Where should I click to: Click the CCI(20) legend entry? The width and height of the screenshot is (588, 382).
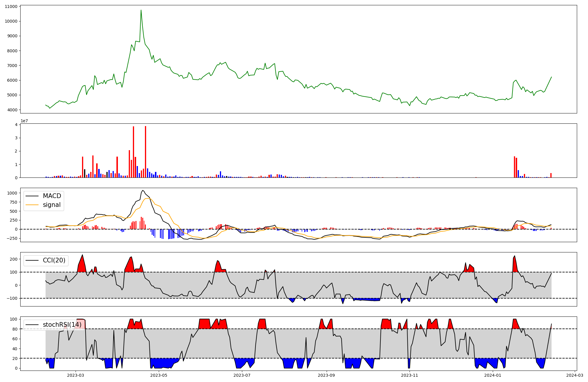tap(54, 260)
